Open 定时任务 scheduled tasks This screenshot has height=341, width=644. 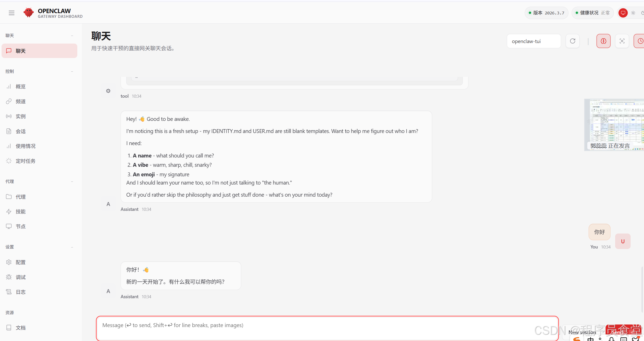26,161
